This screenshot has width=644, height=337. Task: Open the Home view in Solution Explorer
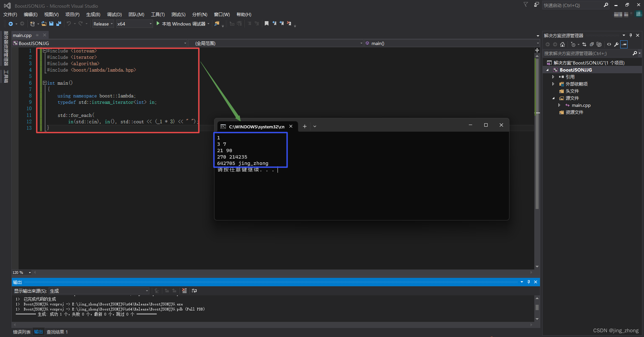[562, 44]
